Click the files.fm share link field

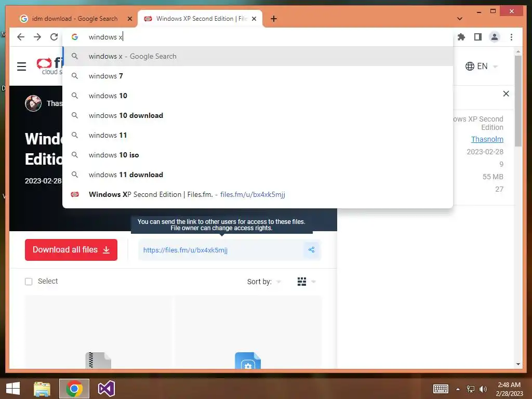click(220, 250)
